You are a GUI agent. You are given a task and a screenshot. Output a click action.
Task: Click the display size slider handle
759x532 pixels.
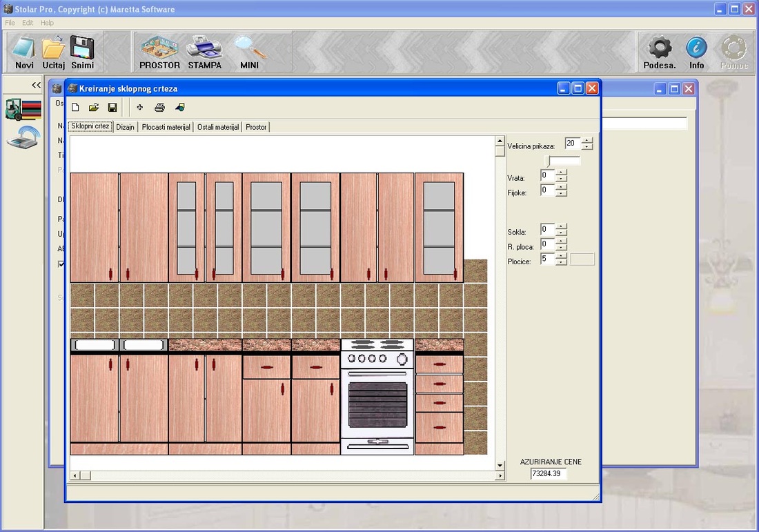[x=549, y=161]
